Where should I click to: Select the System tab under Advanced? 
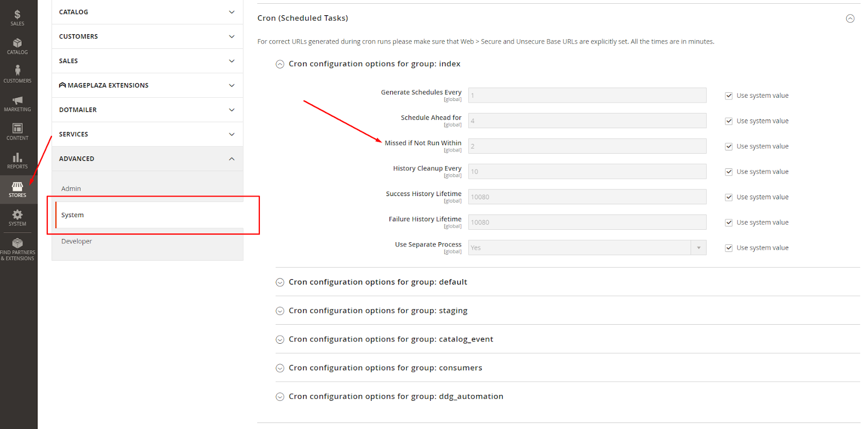pos(73,215)
